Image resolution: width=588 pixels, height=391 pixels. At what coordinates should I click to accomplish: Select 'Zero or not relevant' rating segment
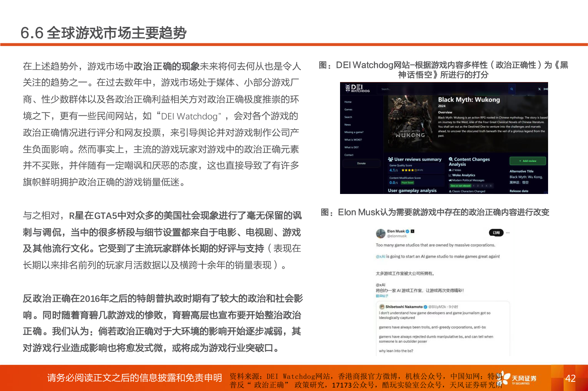(461, 186)
